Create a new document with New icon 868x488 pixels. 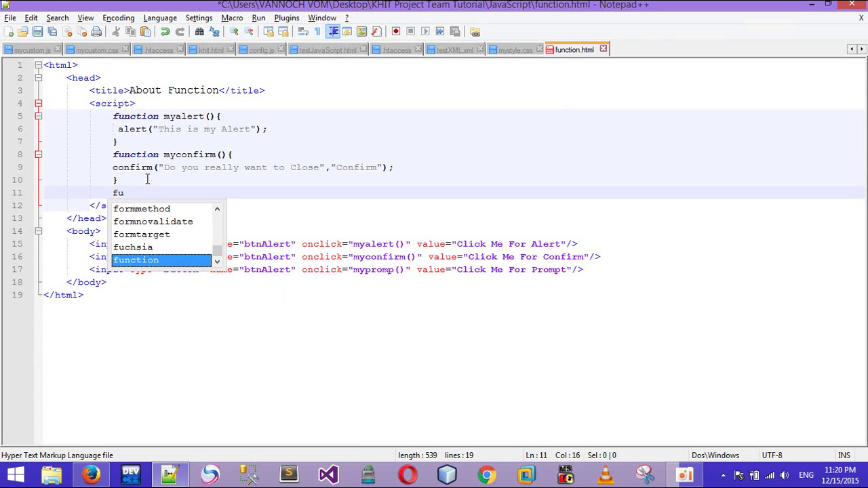point(9,31)
